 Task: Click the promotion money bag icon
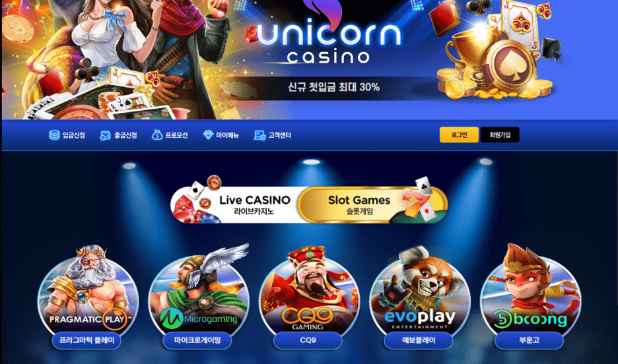[x=157, y=135]
